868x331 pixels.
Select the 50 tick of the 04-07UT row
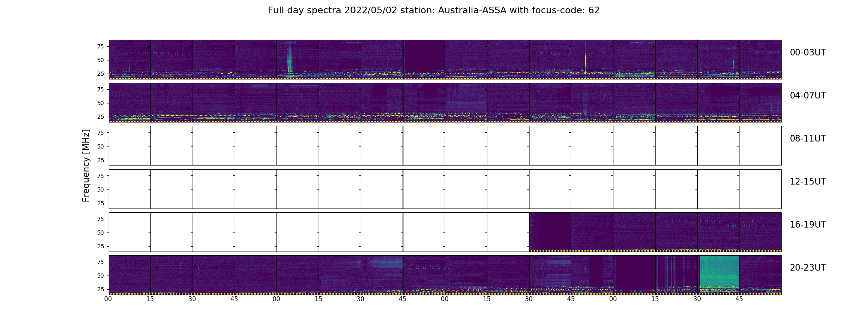[x=100, y=103]
